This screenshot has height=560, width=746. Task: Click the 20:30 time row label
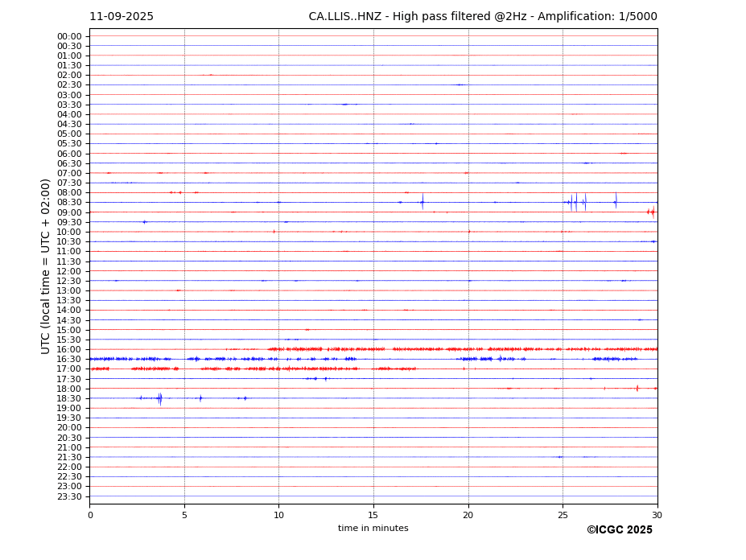pyautogui.click(x=69, y=438)
